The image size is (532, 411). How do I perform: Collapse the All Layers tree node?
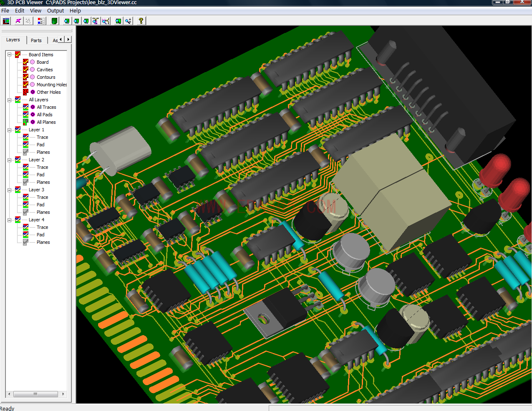pos(9,100)
